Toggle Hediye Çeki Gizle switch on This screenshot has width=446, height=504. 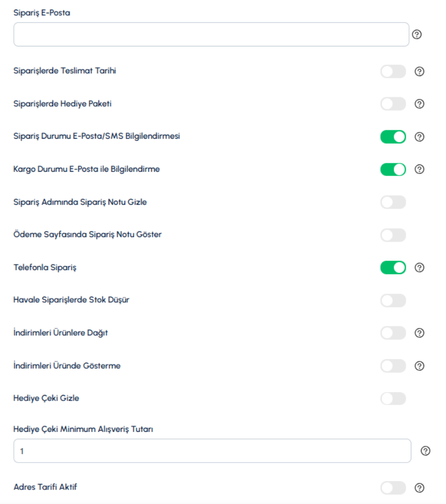[x=393, y=399]
